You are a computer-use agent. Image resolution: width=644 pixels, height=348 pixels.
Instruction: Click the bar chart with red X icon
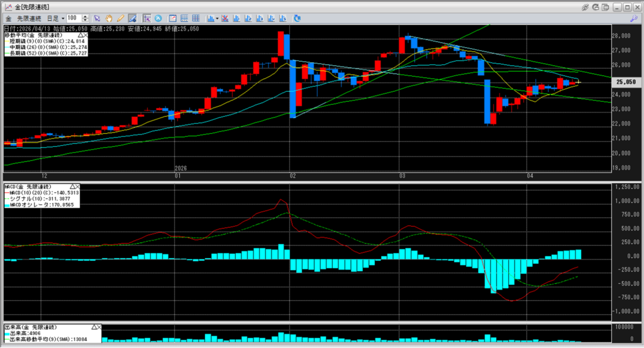[x=225, y=18]
